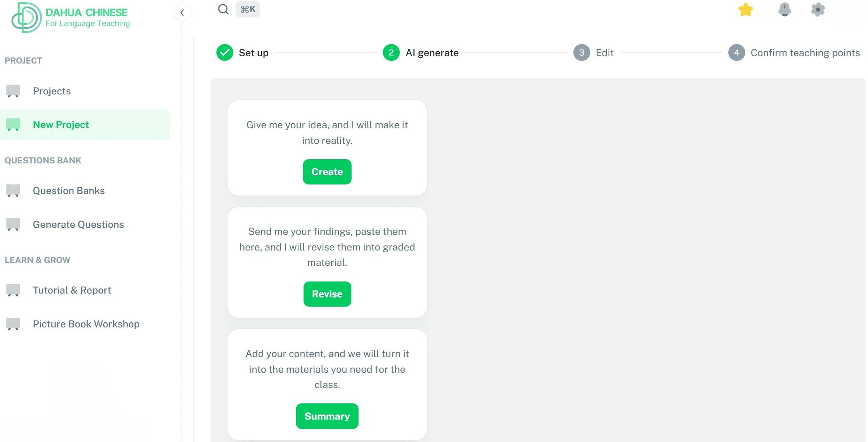Click the Question Banks sidebar icon
The image size is (868, 442).
(x=13, y=190)
